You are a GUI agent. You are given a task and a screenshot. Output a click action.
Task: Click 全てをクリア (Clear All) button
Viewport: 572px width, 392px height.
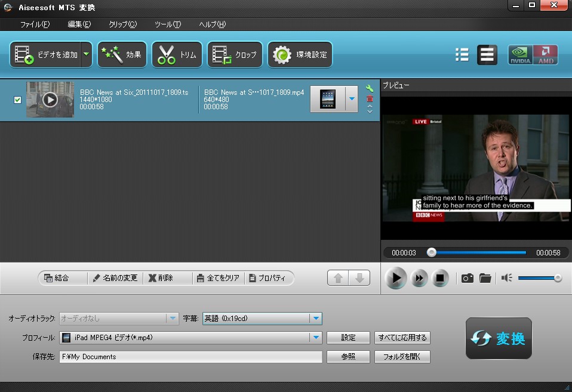[218, 278]
